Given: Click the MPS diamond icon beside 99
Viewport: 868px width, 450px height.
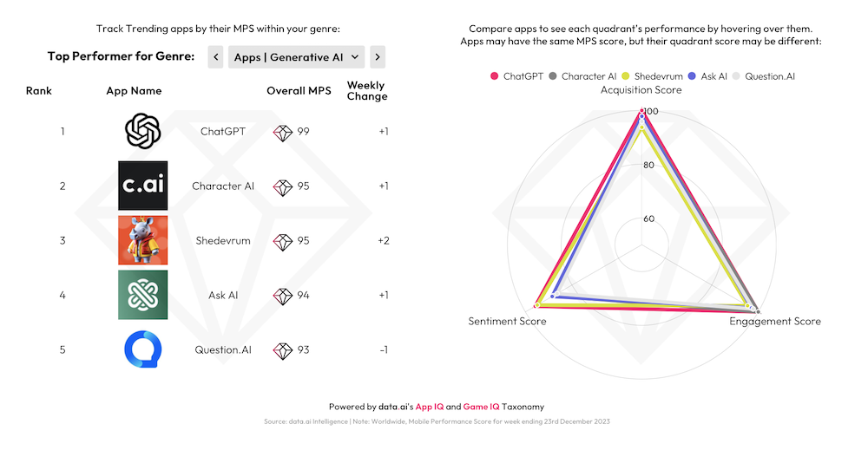Looking at the screenshot, I should [x=283, y=132].
